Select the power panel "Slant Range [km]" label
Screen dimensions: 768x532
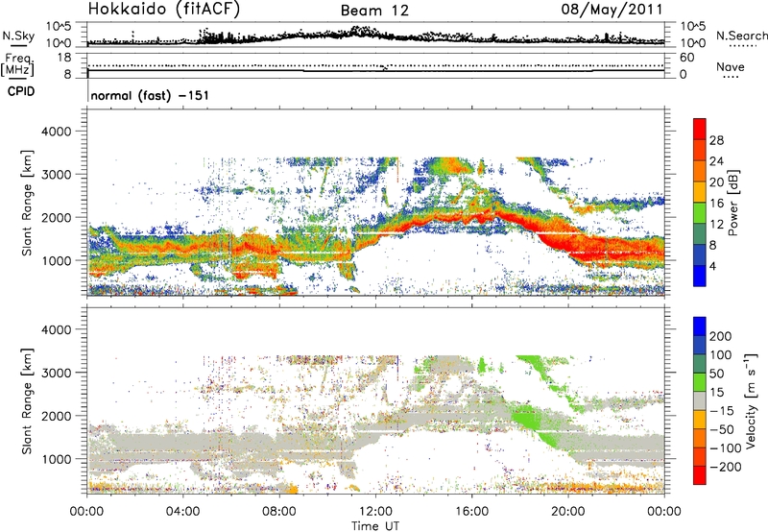pyautogui.click(x=28, y=203)
